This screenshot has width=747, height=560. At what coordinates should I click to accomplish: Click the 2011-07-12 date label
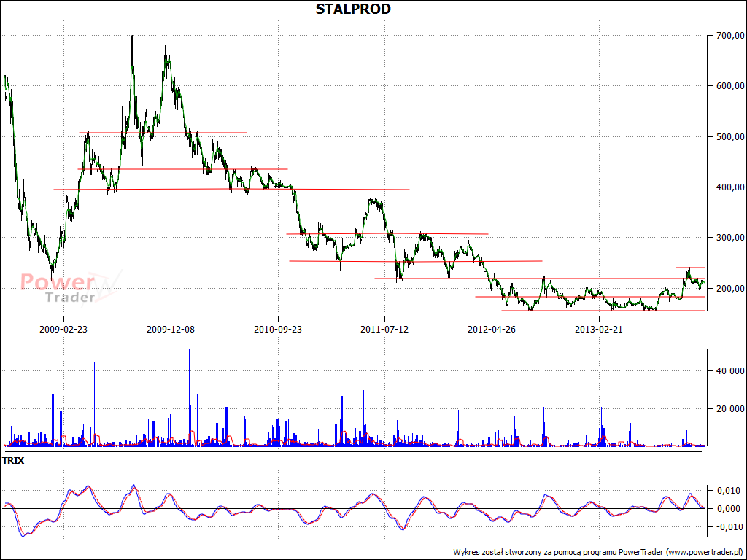[384, 329]
